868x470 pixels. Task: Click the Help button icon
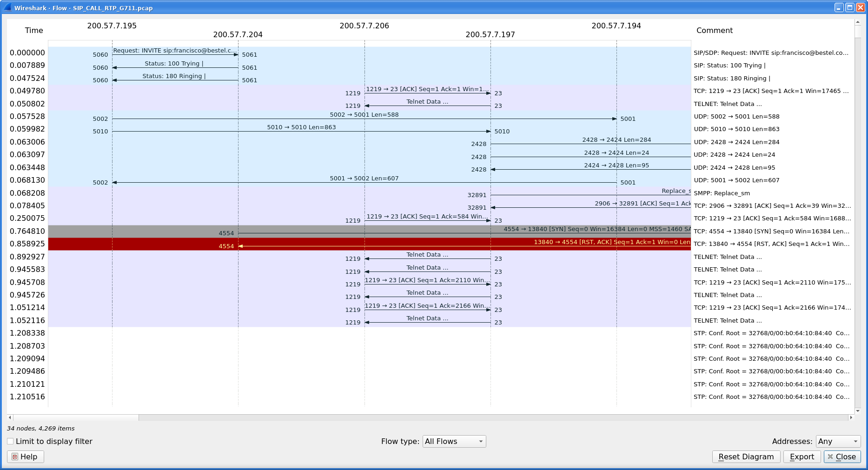click(15, 457)
